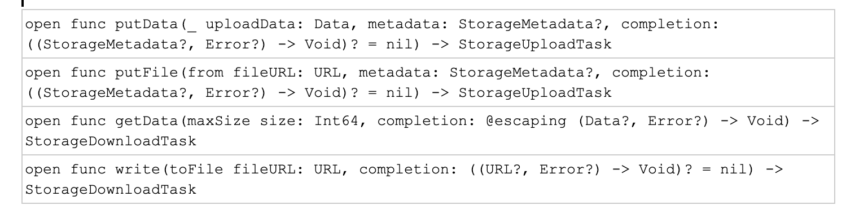Screen dimensions: 868x223
Task: Click the uploadData parameter in first row
Action: coord(252,25)
